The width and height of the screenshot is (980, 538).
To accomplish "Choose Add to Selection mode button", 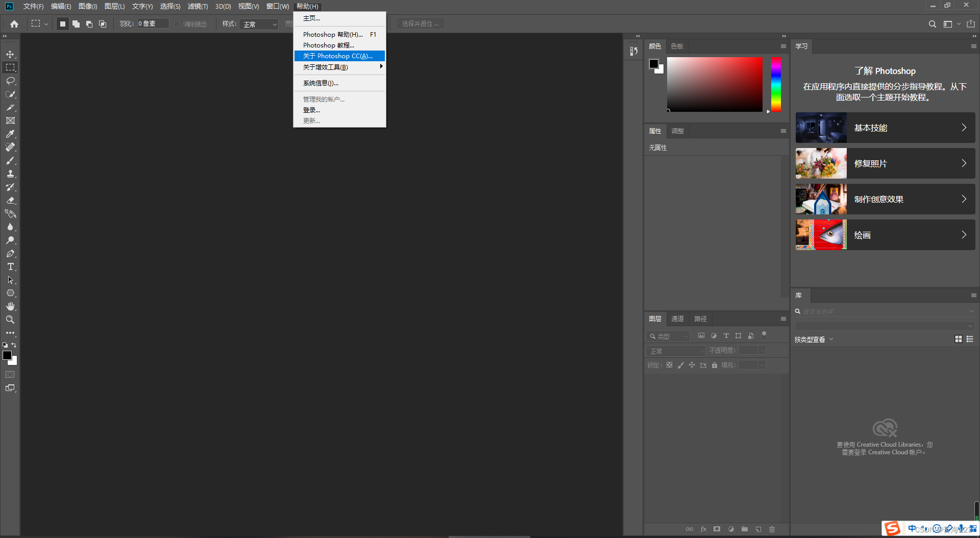I will pos(76,24).
